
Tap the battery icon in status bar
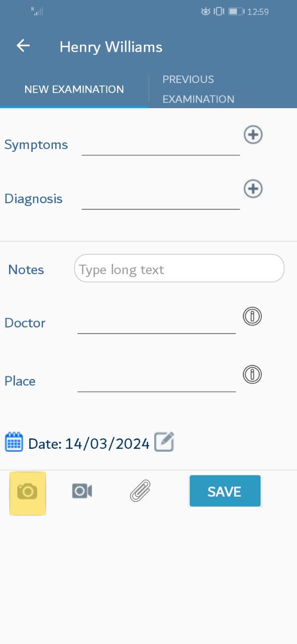coord(236,11)
